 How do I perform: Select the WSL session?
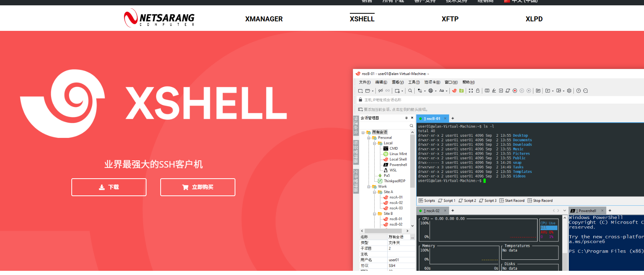(x=390, y=170)
